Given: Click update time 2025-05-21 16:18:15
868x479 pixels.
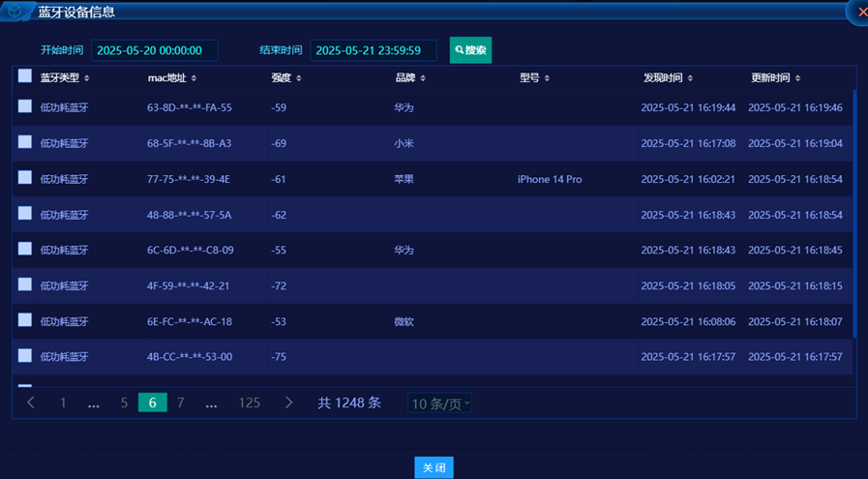Looking at the screenshot, I should pyautogui.click(x=795, y=286).
